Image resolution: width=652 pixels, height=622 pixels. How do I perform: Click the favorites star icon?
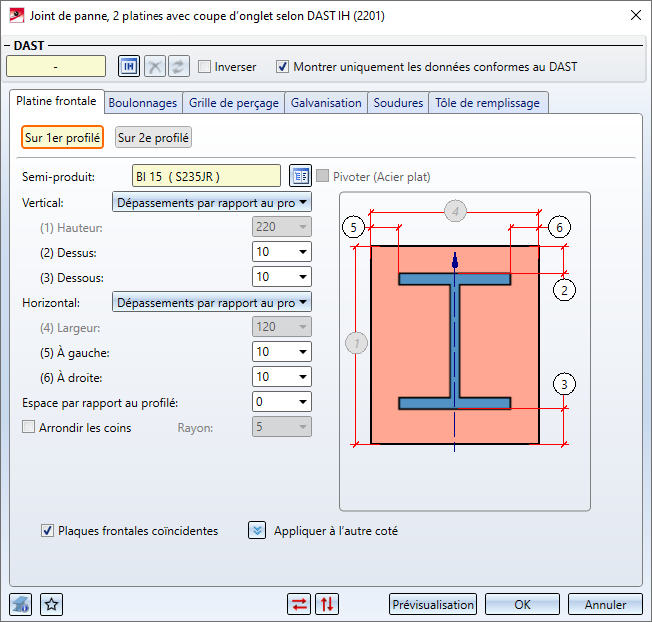tap(52, 604)
